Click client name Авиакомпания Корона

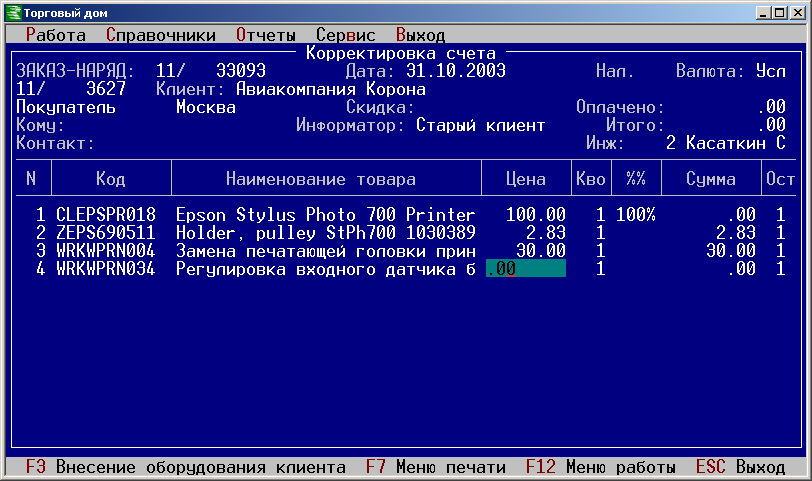(330, 89)
